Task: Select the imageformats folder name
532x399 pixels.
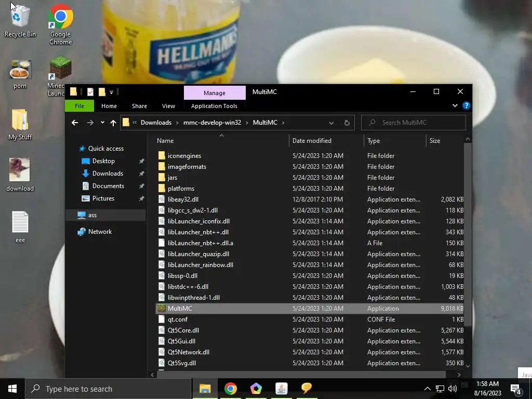Action: tap(187, 167)
